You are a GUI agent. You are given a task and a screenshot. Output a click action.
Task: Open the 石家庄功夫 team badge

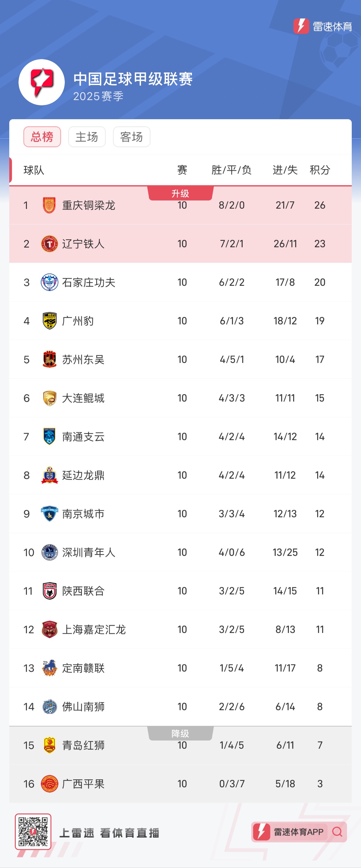click(49, 282)
